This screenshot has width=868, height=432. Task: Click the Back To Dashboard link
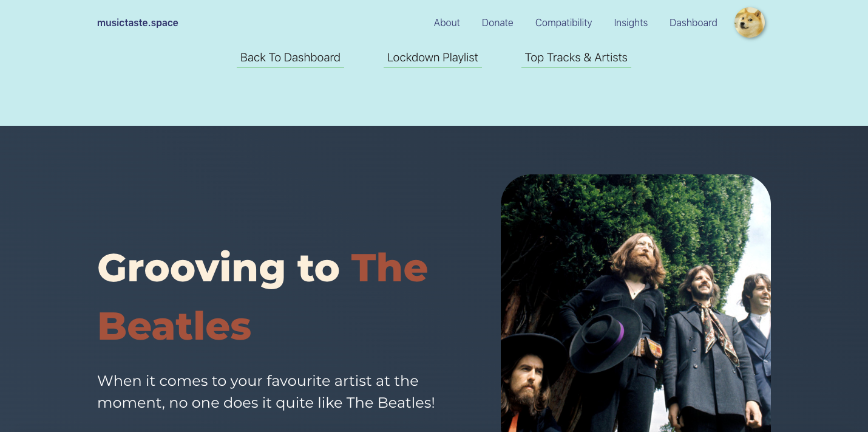click(290, 58)
